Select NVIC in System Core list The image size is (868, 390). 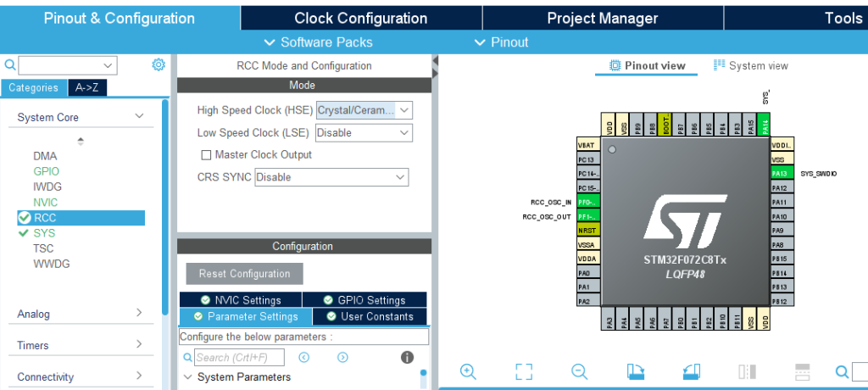pos(46,202)
